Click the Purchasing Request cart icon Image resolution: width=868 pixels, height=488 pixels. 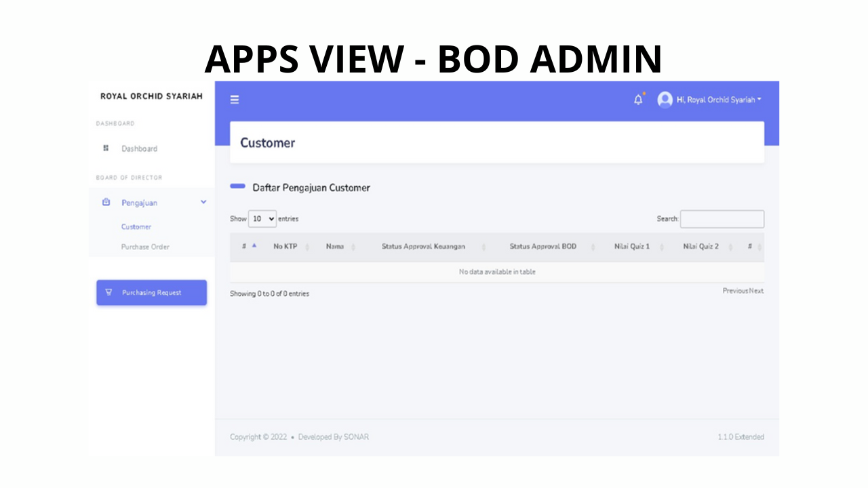click(108, 292)
